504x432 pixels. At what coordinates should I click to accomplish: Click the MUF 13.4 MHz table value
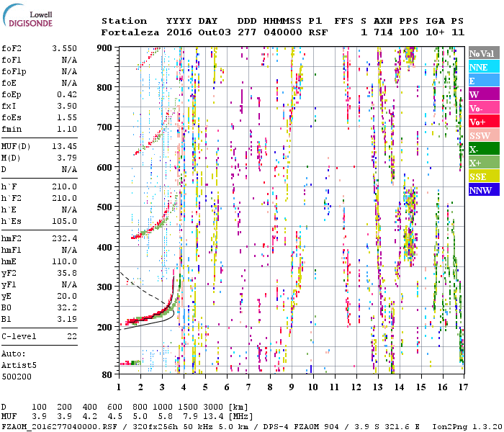[213, 417]
